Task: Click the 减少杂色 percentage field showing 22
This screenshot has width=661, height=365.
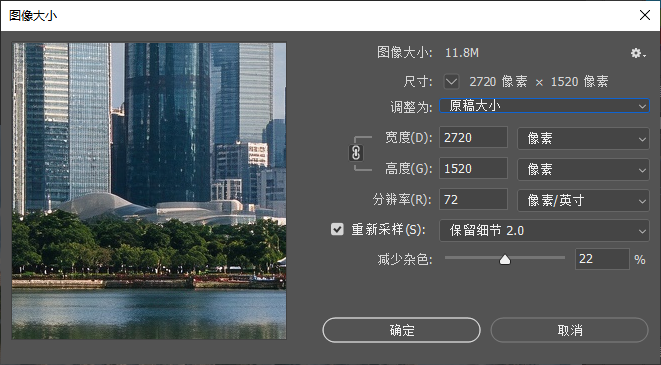Action: tap(602, 259)
